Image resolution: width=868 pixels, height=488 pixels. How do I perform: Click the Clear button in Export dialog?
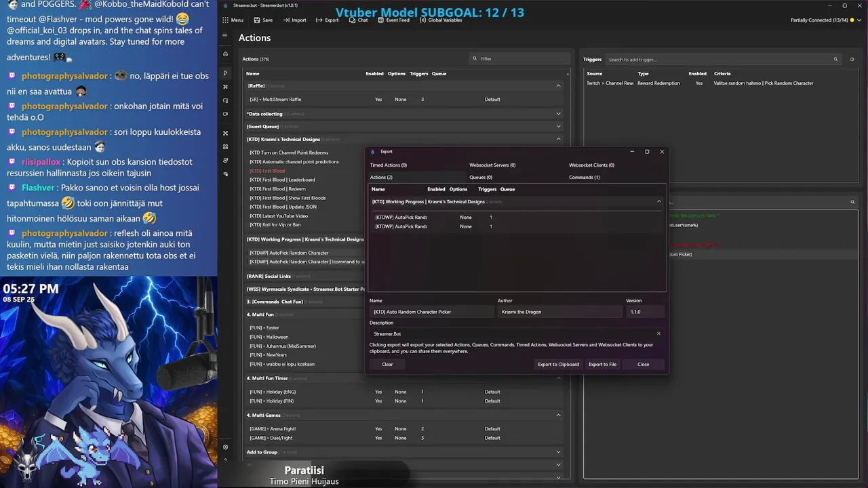tap(387, 365)
